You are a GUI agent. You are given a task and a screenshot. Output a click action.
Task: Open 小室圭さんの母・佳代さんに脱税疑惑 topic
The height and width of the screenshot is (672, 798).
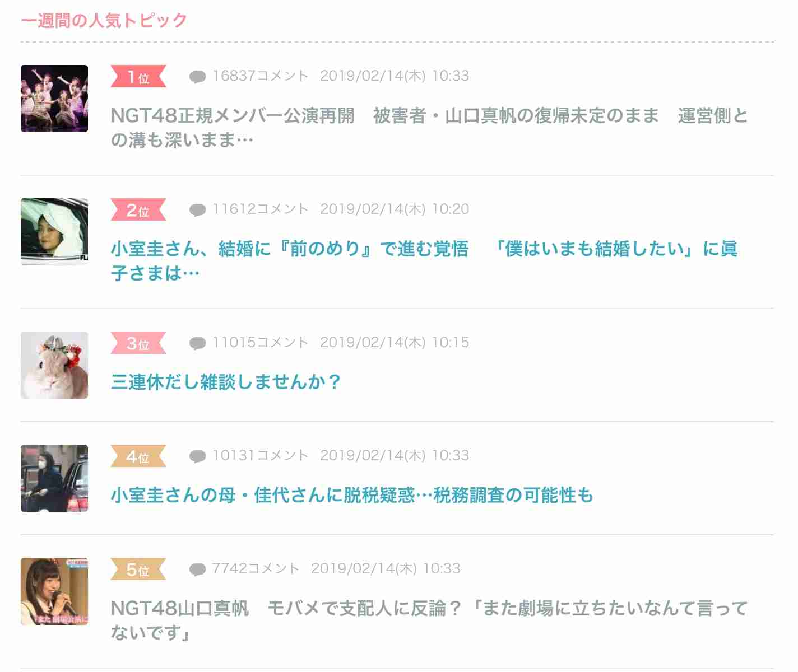(x=352, y=495)
